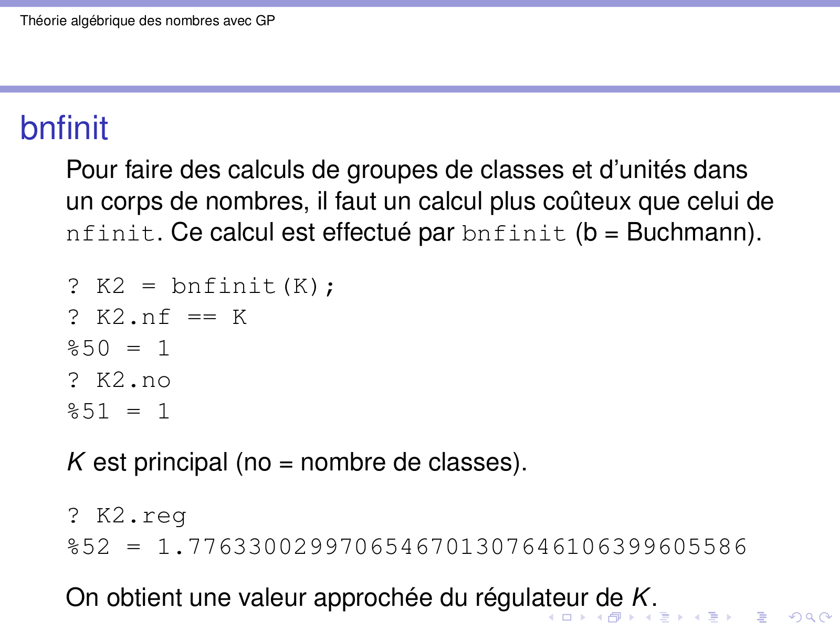Image resolution: width=840 pixels, height=630 pixels.
Task: Click the go back undo-arrow icon
Action: 795,617
